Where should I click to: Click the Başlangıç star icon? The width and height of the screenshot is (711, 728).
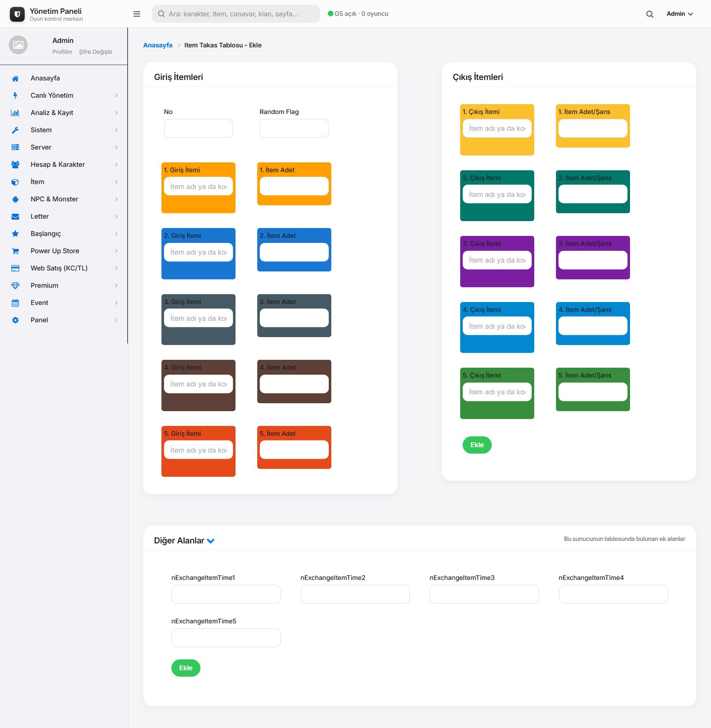[15, 234]
